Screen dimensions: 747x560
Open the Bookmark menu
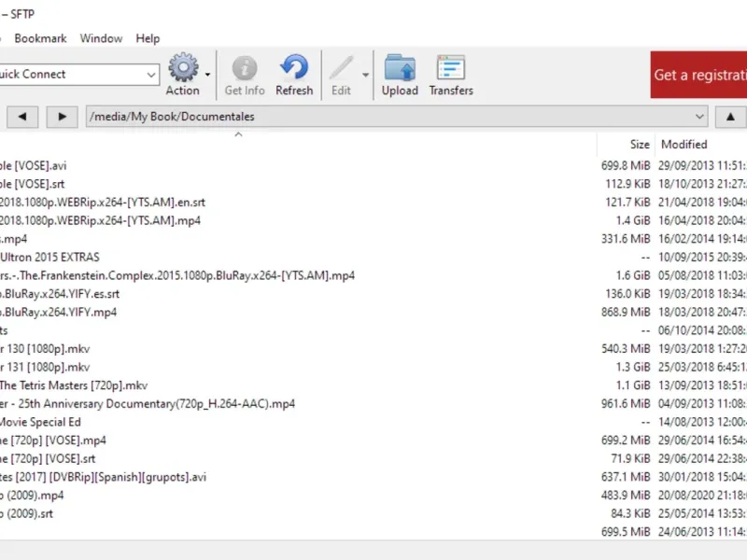click(40, 38)
